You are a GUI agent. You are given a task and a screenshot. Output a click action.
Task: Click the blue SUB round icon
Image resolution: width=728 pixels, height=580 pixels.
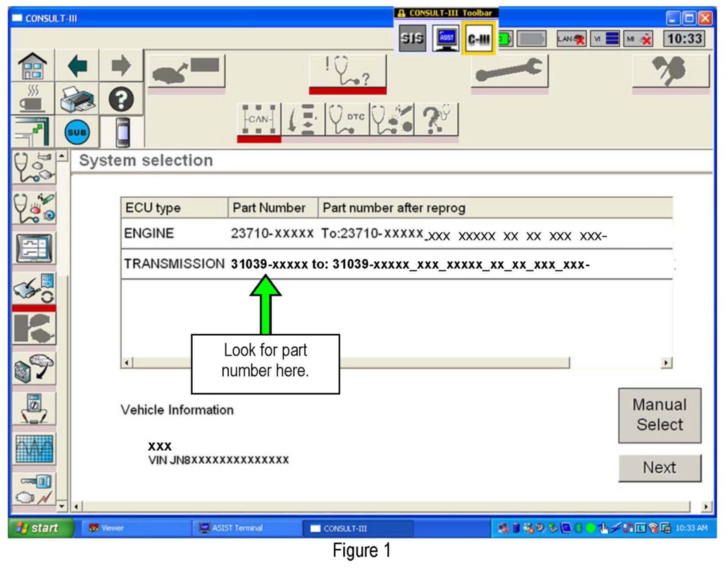pos(77,132)
